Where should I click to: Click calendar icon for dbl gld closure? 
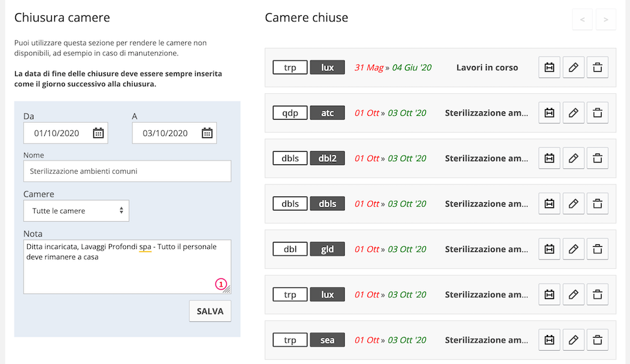click(549, 249)
